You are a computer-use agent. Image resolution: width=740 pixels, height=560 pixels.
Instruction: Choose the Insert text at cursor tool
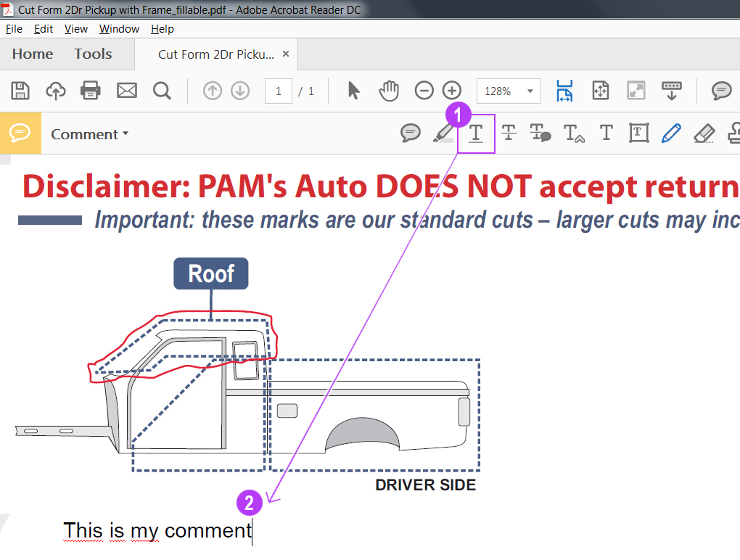pyautogui.click(x=574, y=133)
